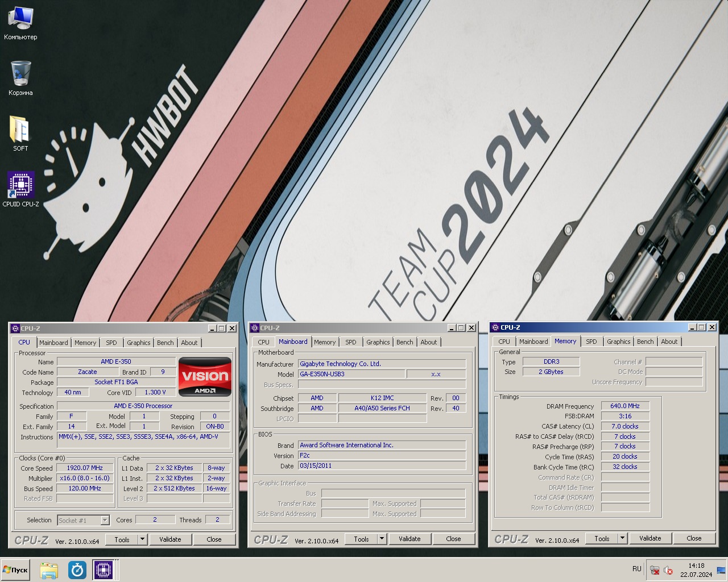Click the Пуск start button
Screen dimensions: 728x582
click(x=15, y=569)
